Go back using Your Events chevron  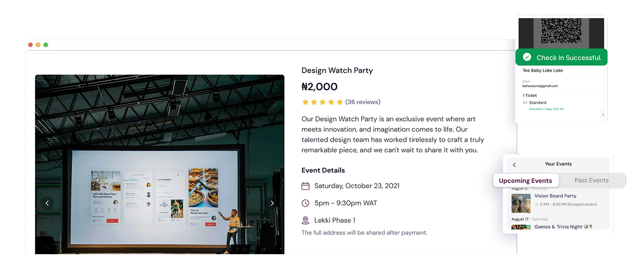(514, 164)
